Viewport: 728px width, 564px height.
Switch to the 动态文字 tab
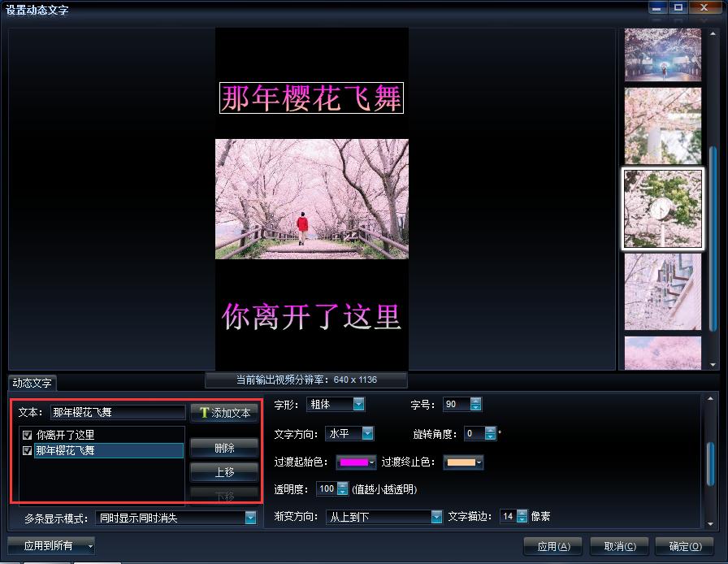[x=32, y=384]
